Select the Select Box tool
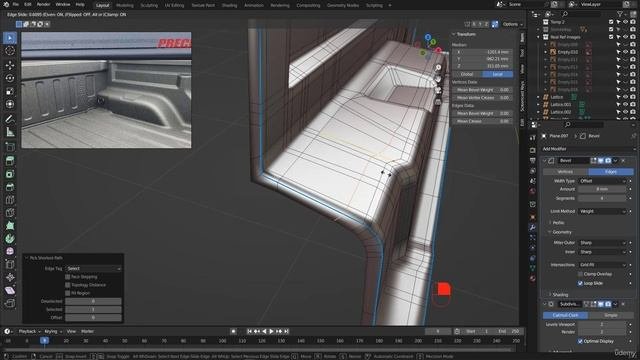 click(x=10, y=38)
